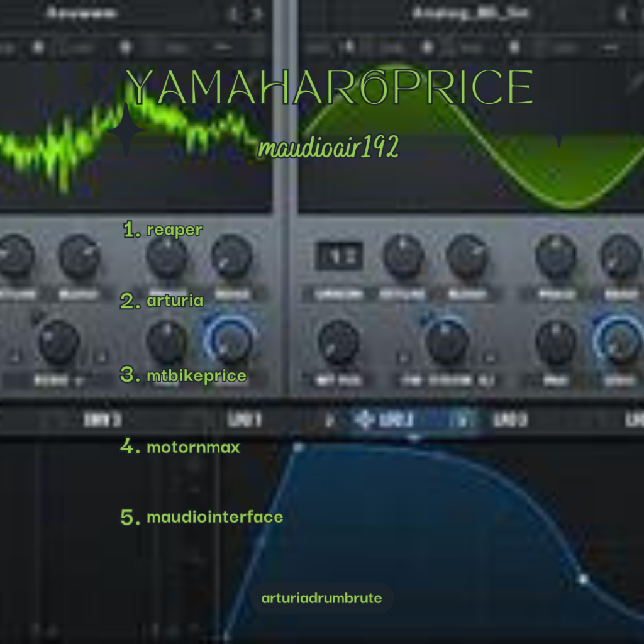Open the left oscillator warp mode label menu
The height and width of the screenshot is (644, 644).
pyautogui.click(x=57, y=381)
